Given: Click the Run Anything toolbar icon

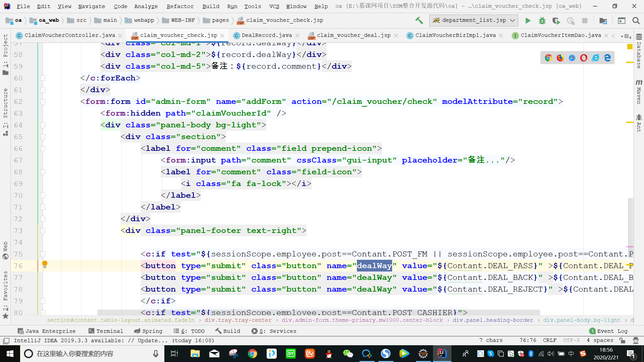Looking at the screenshot, I should coord(622,20).
